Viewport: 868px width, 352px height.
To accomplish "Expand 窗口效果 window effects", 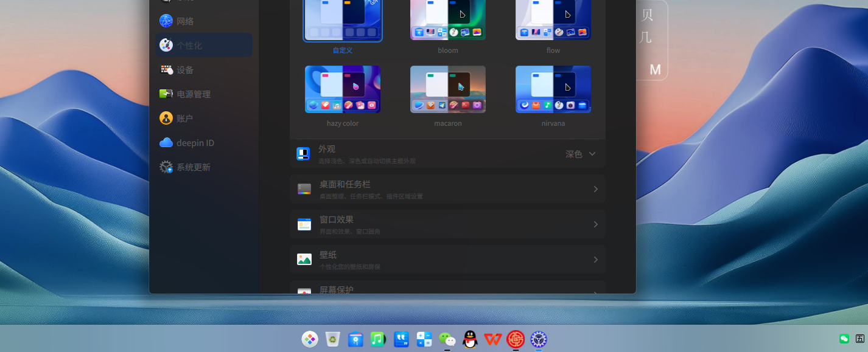I will tap(448, 224).
